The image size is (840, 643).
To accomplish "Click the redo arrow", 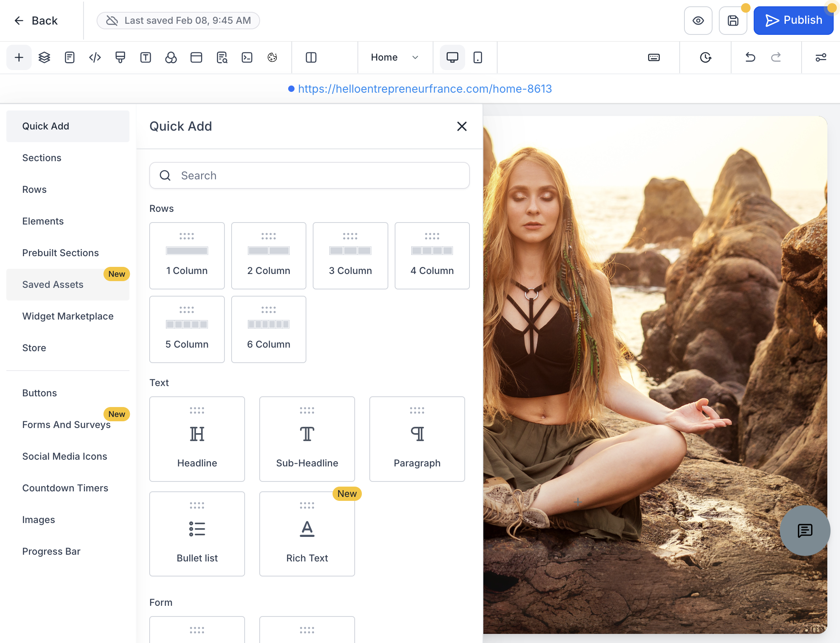I will (x=776, y=57).
